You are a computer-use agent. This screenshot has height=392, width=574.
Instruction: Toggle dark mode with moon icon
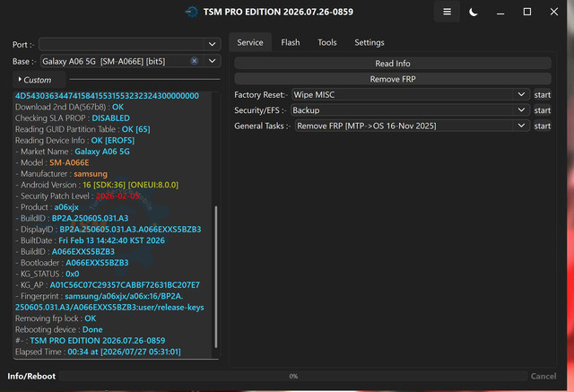tap(473, 12)
